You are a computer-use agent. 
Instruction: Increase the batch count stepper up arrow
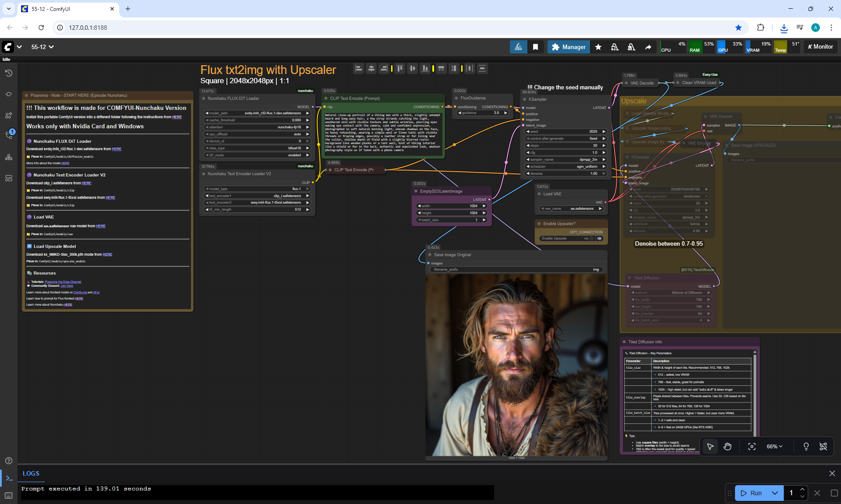coord(802,490)
